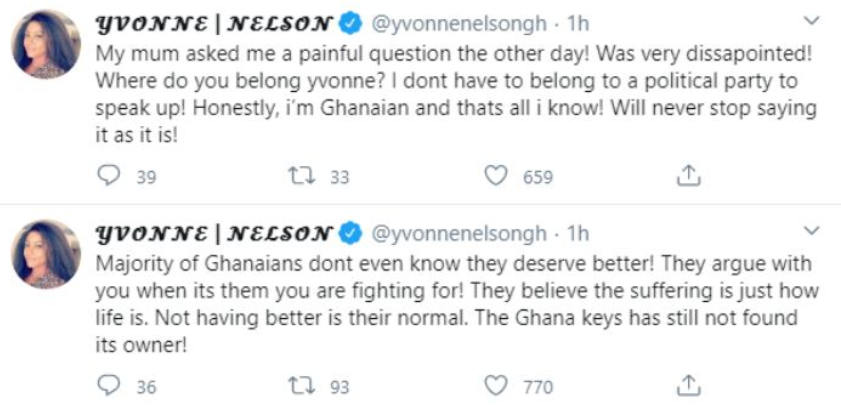Retweet the second tweet with 93 retweets
Viewport: 841px width, 406px height.
pos(300,386)
